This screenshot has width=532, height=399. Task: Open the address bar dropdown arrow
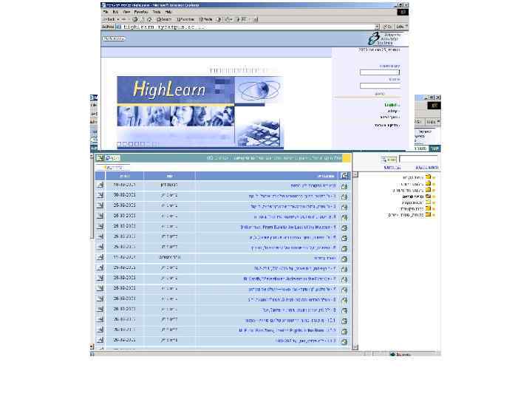pyautogui.click(x=378, y=27)
